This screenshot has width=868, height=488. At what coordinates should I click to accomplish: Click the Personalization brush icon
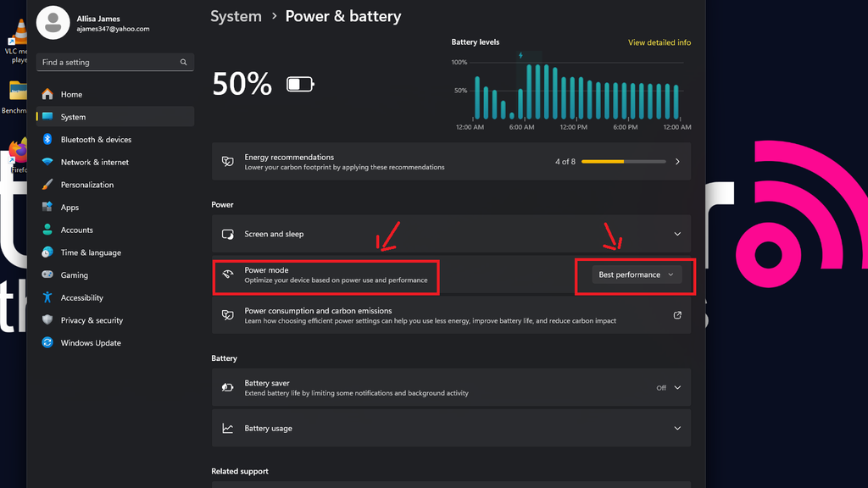47,185
